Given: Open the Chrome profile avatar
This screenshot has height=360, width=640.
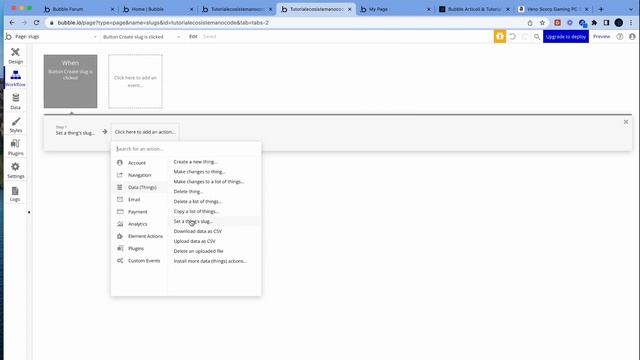Looking at the screenshot, I should (619, 23).
